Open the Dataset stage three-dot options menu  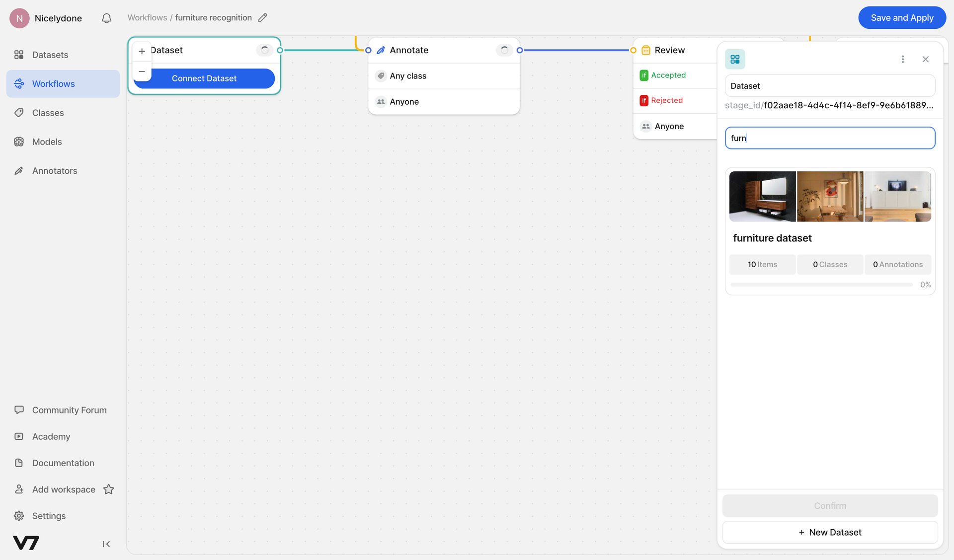pyautogui.click(x=903, y=59)
